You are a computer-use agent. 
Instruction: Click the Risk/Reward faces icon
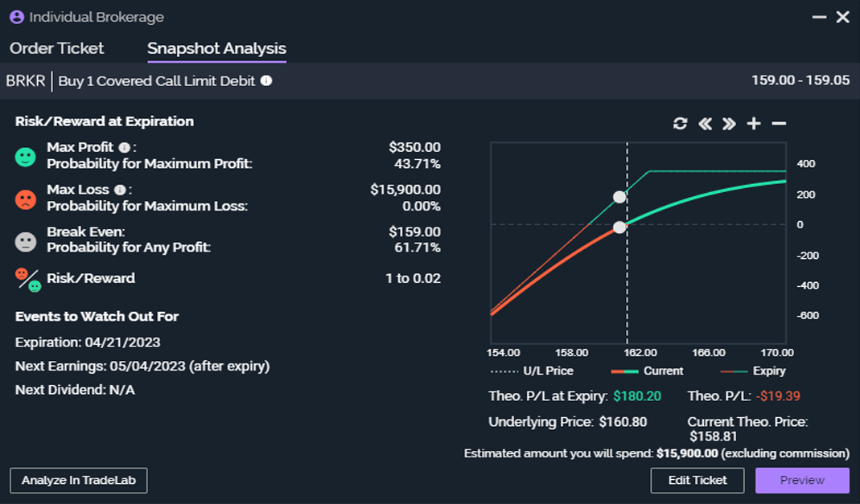click(27, 279)
